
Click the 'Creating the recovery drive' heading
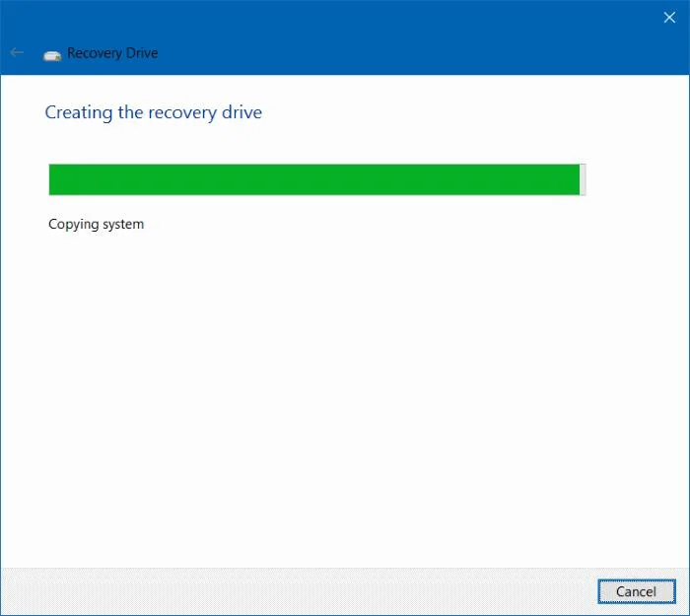[x=154, y=112]
